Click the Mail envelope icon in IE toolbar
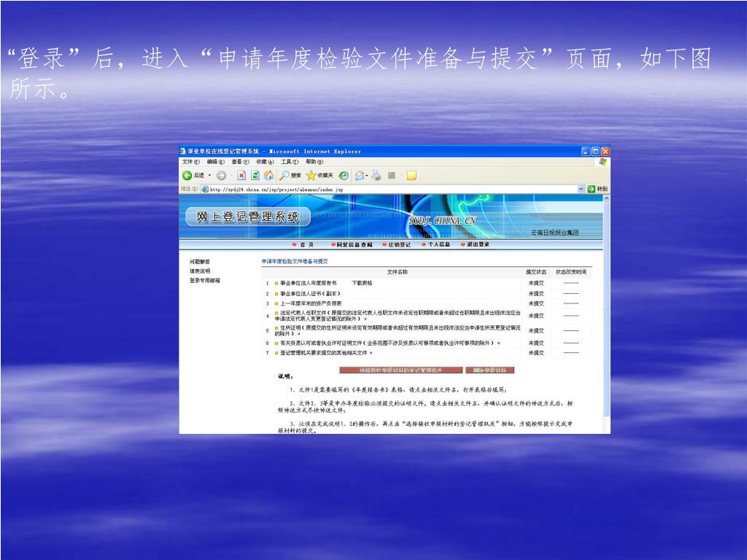 click(360, 176)
